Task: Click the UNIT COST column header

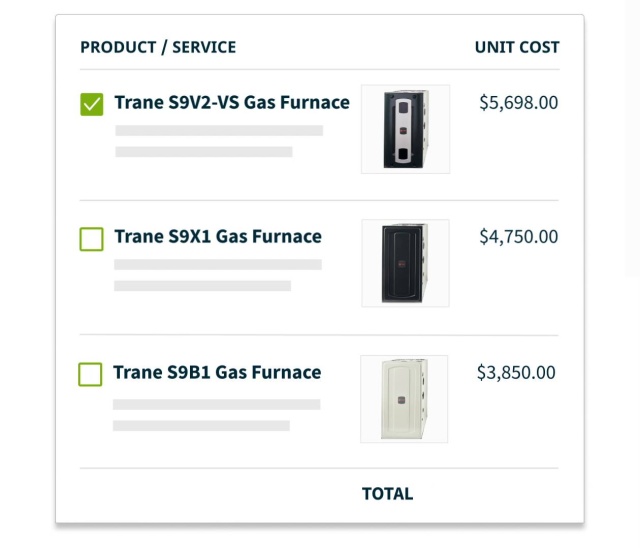Action: [x=517, y=47]
